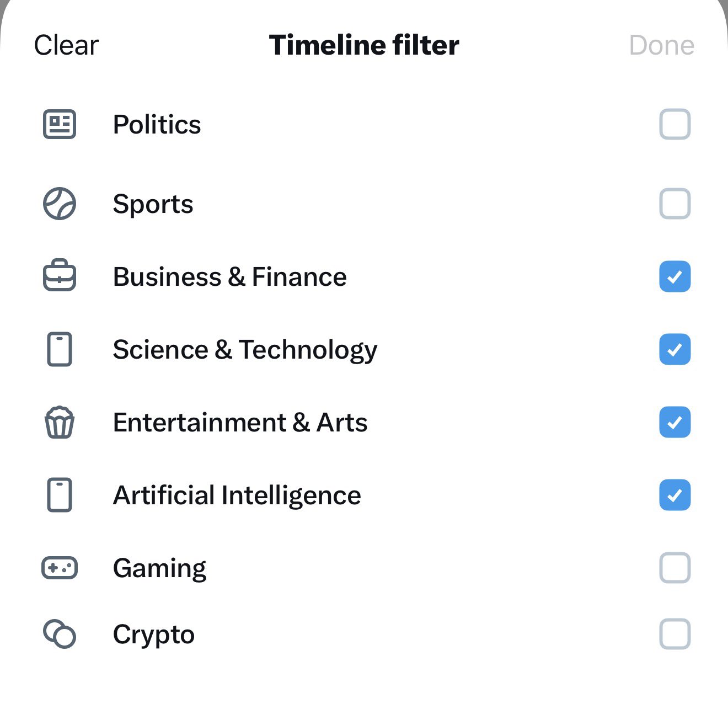Check the Sports filter box
Screen dimensions: 728x720
coord(675,204)
